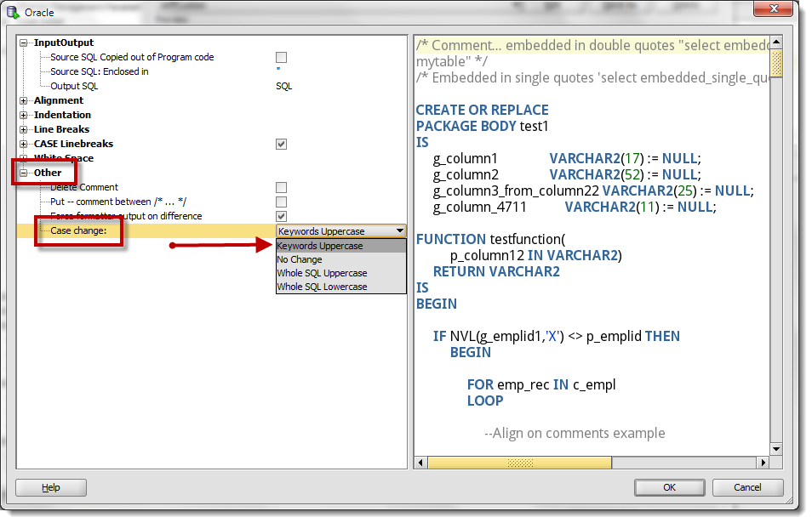Click the Oracle database icon in title bar
The image size is (812, 523).
pos(13,12)
